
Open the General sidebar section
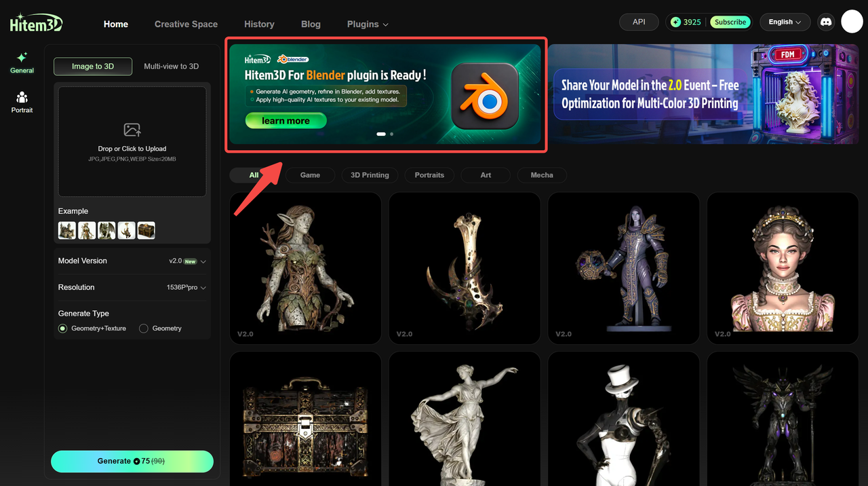point(22,62)
